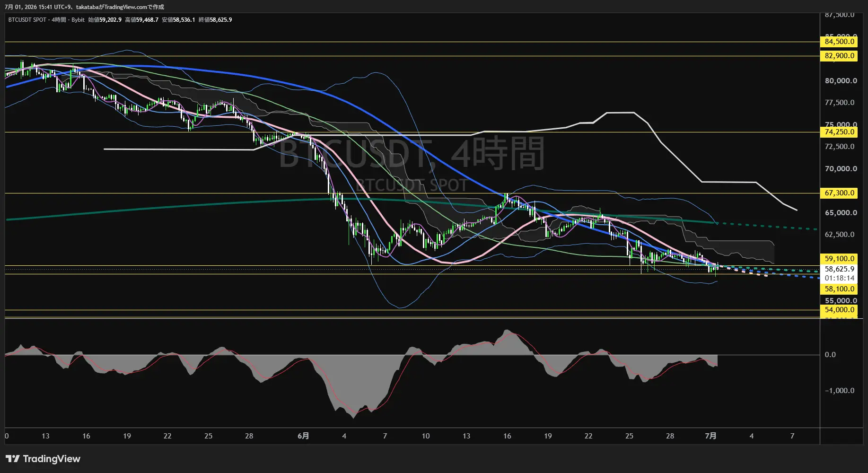The image size is (868, 473).
Task: Click the TradingView logo icon
Action: pyautogui.click(x=13, y=459)
